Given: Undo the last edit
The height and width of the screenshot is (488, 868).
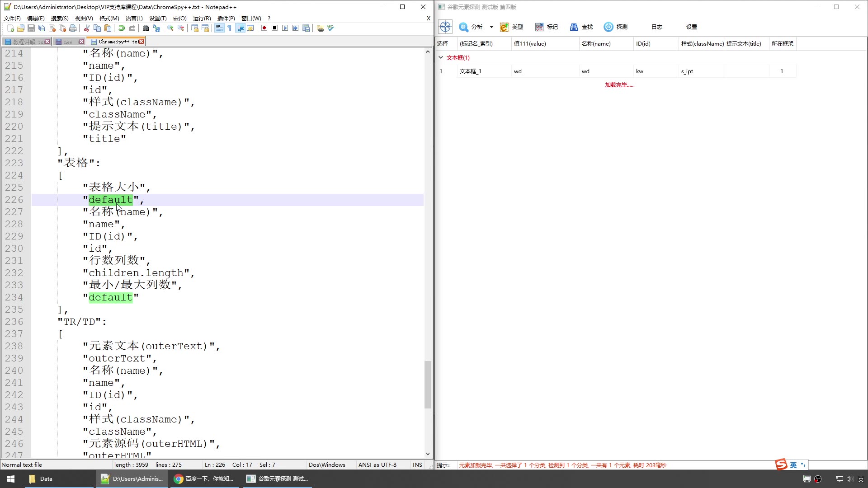Looking at the screenshot, I should click(122, 28).
